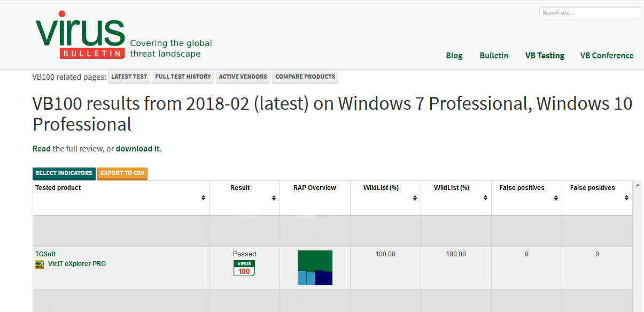
Task: Open the VB Testing menu item
Action: pyautogui.click(x=545, y=56)
